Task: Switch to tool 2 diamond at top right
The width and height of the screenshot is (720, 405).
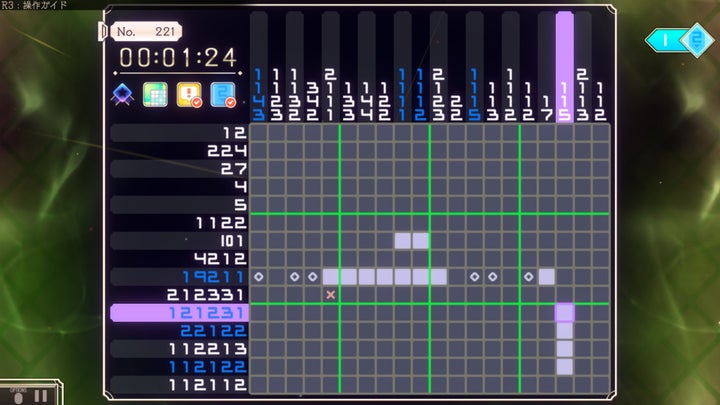Action: pyautogui.click(x=697, y=40)
